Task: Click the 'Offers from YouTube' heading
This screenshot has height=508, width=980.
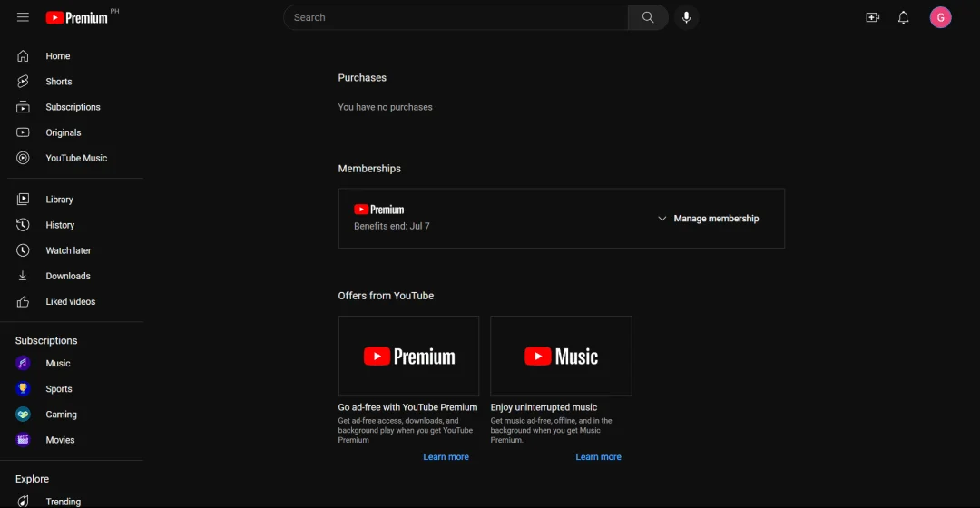Action: pyautogui.click(x=386, y=296)
